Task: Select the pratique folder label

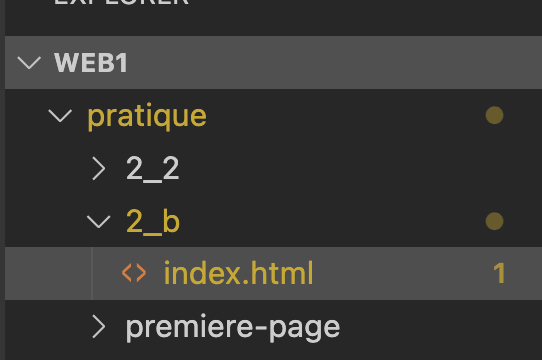Action: (147, 116)
